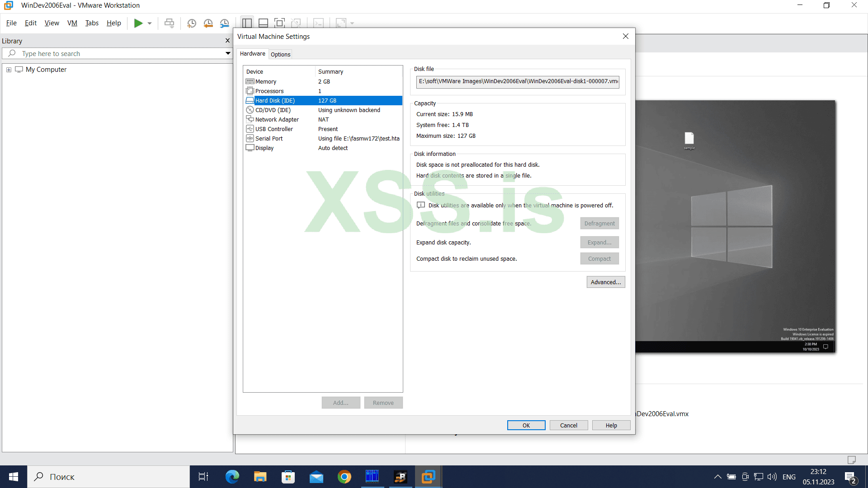Open the VM menu
Screen dimensions: 868x488
72,23
